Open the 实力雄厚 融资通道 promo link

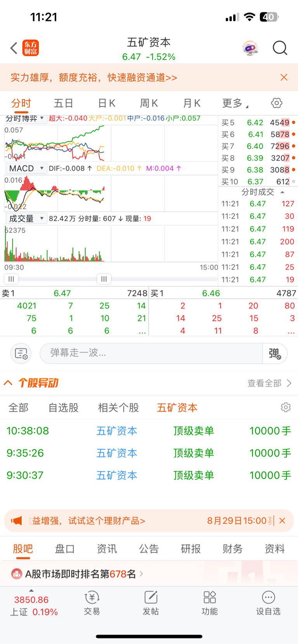(94, 77)
